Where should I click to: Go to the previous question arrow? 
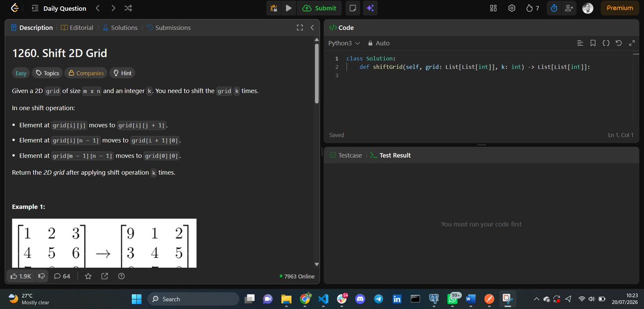tap(97, 8)
